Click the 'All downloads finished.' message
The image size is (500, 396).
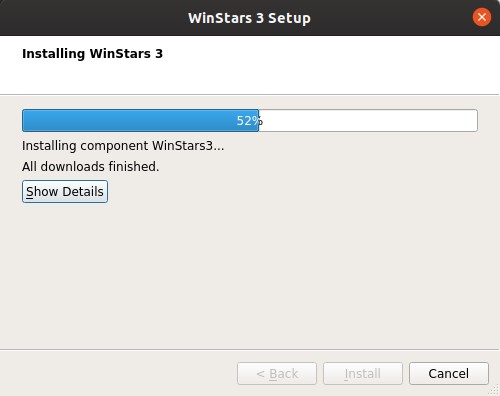pyautogui.click(x=90, y=166)
